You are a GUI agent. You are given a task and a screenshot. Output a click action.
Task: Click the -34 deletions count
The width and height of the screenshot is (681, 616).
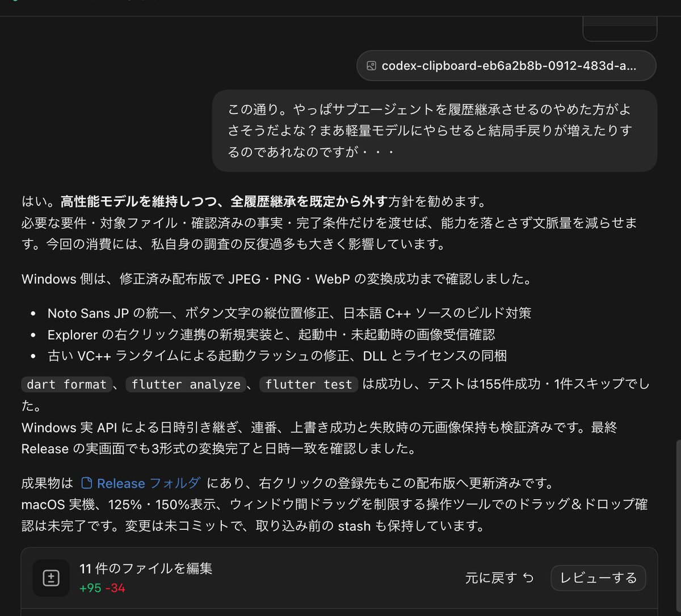(x=115, y=588)
